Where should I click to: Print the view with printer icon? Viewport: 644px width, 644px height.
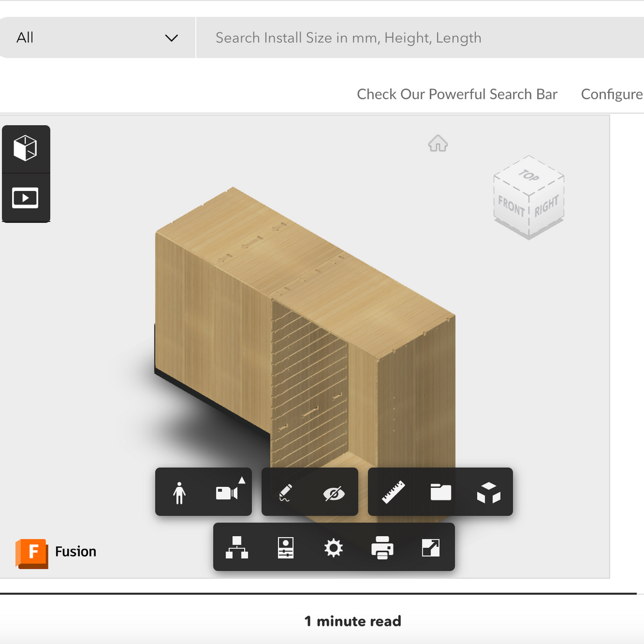tap(382, 547)
